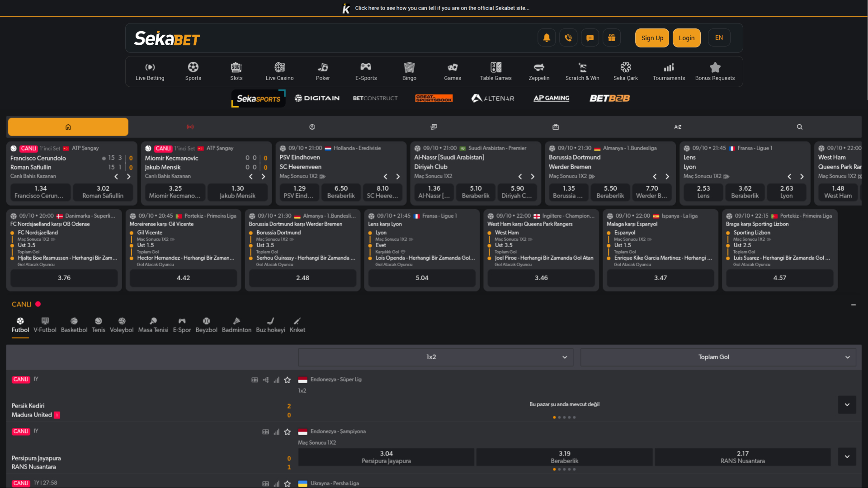The height and width of the screenshot is (488, 868).
Task: Open Bonus Requests star icon
Action: (x=715, y=72)
